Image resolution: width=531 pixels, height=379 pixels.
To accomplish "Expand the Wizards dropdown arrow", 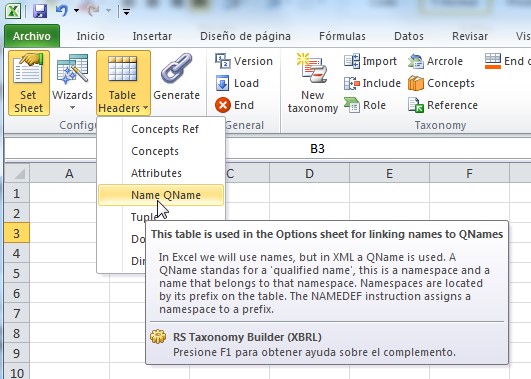I will pyautogui.click(x=72, y=108).
